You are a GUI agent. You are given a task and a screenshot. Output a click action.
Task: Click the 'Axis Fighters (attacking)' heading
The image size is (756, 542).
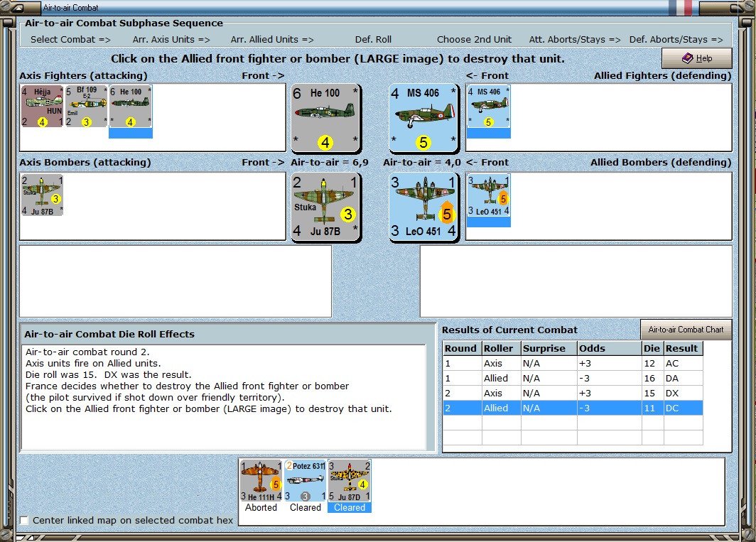[x=83, y=76]
